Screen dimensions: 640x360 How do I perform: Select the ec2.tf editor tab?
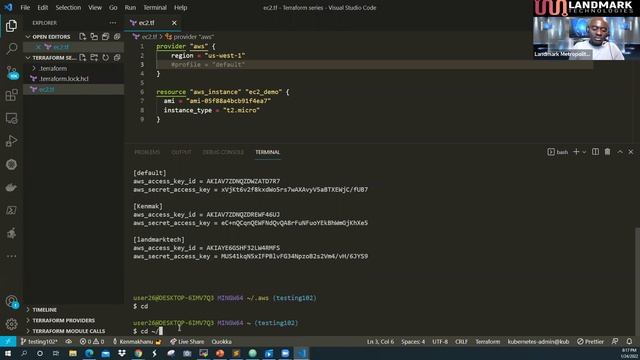pos(153,23)
